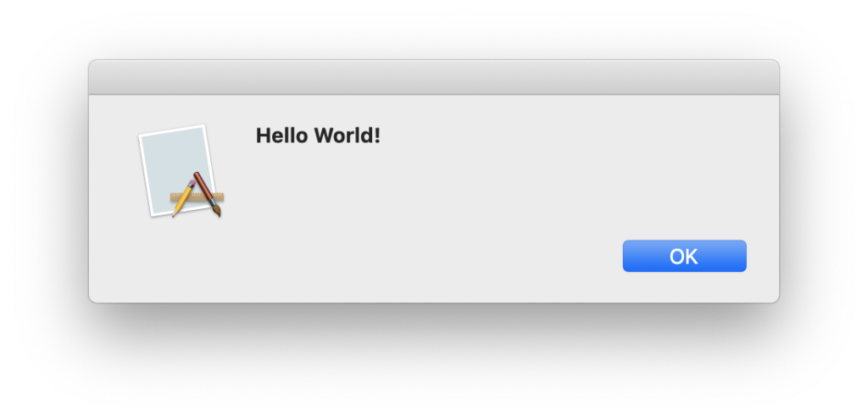Screen dimensions: 868x420
Task: Click the word Hello in the message
Action: (x=282, y=135)
